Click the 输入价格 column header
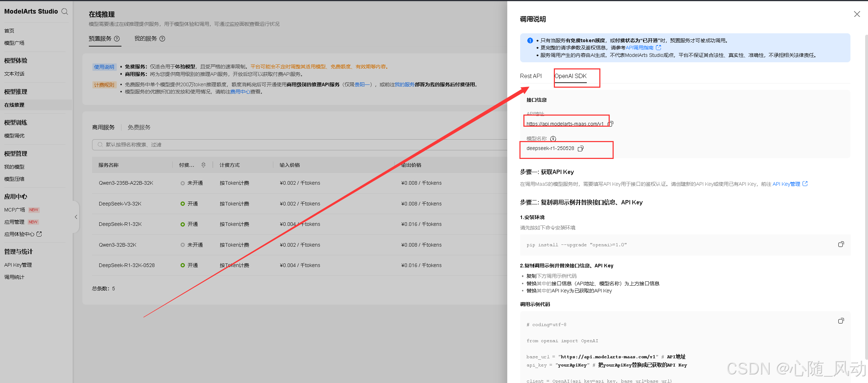Screen dimensions: 868x383 [289, 165]
